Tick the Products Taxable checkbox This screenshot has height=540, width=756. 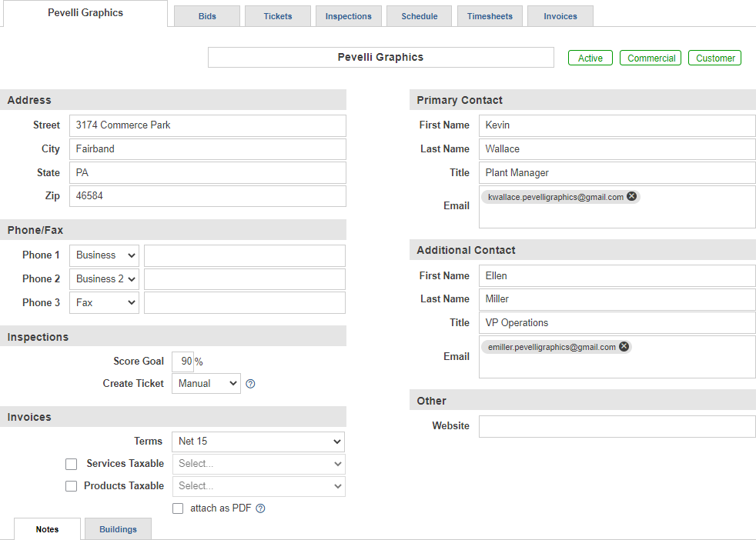72,486
